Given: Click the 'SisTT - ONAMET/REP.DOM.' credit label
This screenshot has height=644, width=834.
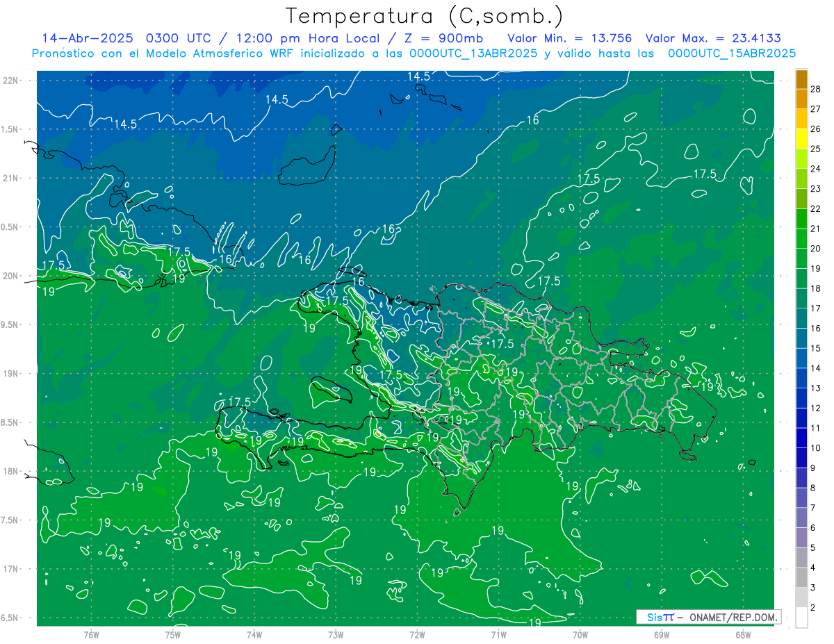Looking at the screenshot, I should [708, 617].
